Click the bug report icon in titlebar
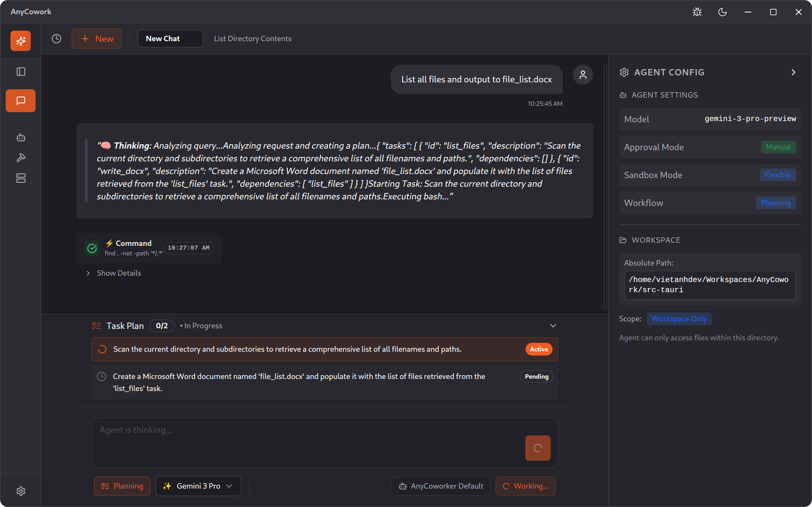This screenshot has height=507, width=812. pos(697,12)
